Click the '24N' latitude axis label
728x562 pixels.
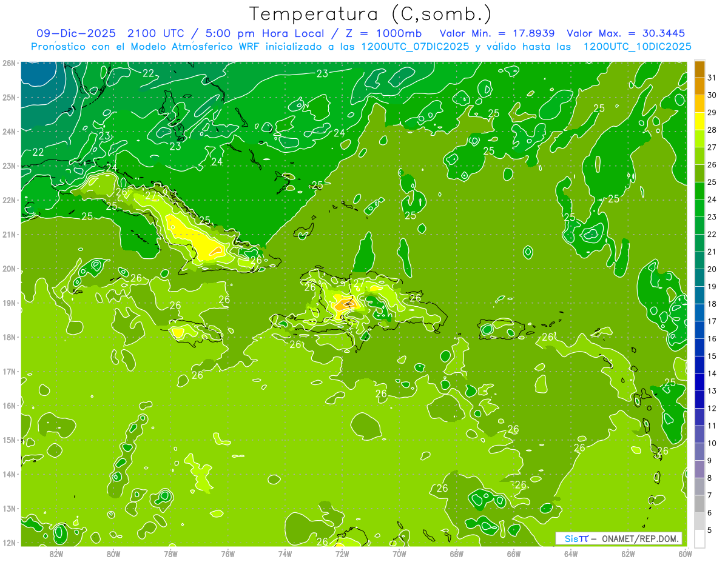[x=9, y=132]
